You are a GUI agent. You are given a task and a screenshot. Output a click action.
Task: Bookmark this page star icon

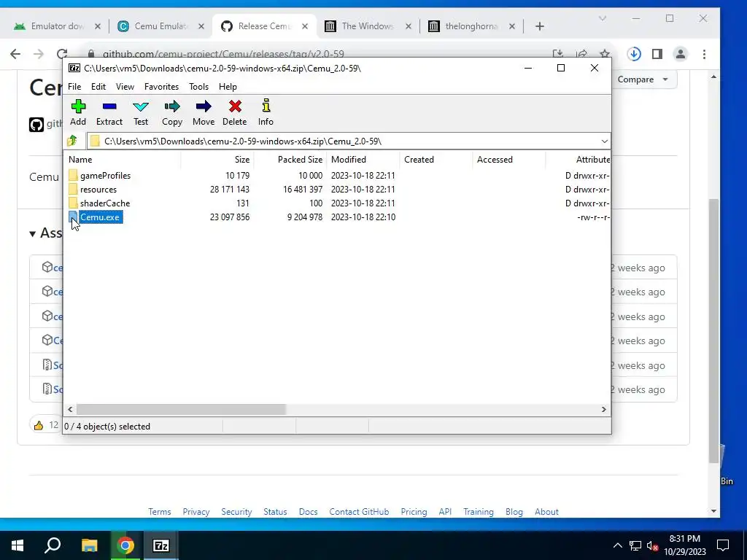[x=605, y=53]
